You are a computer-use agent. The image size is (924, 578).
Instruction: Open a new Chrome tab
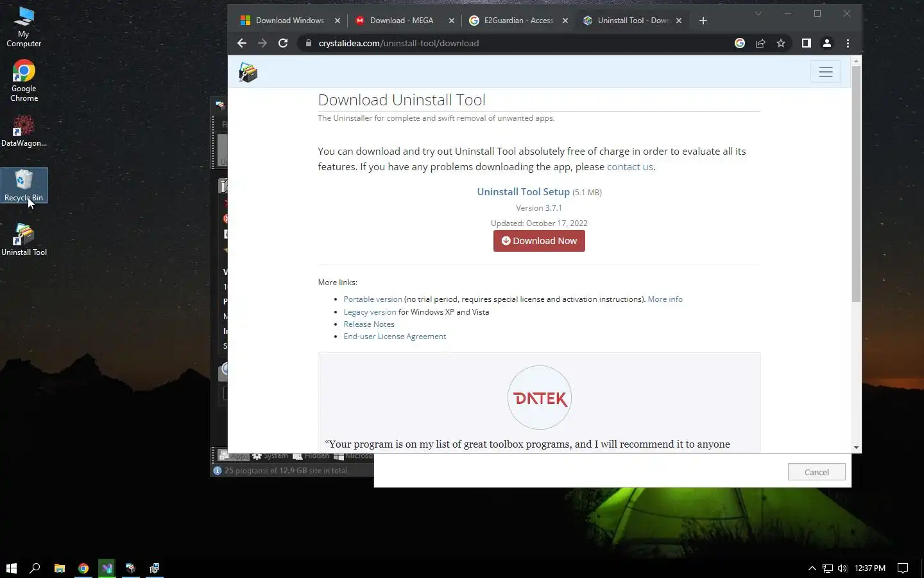click(x=703, y=21)
